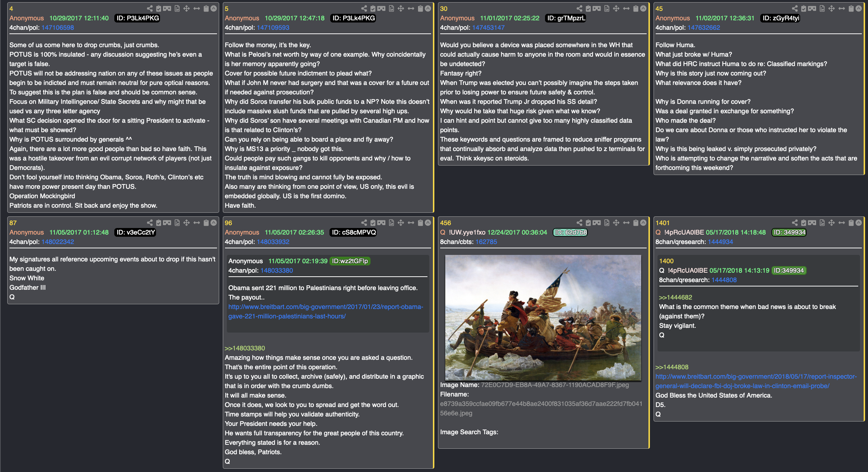Open the 4chan/pol link 147106598
The height and width of the screenshot is (472, 868).
pos(58,28)
